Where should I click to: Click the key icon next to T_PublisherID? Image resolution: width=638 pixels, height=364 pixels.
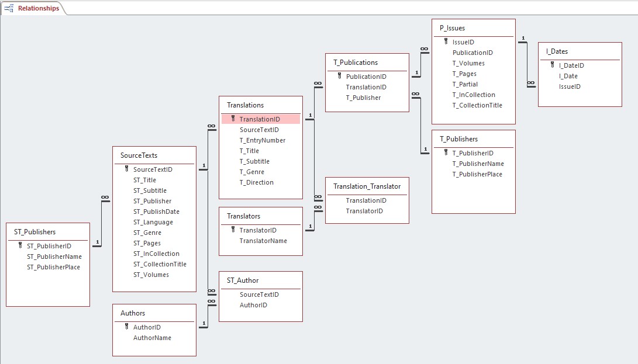tap(446, 152)
